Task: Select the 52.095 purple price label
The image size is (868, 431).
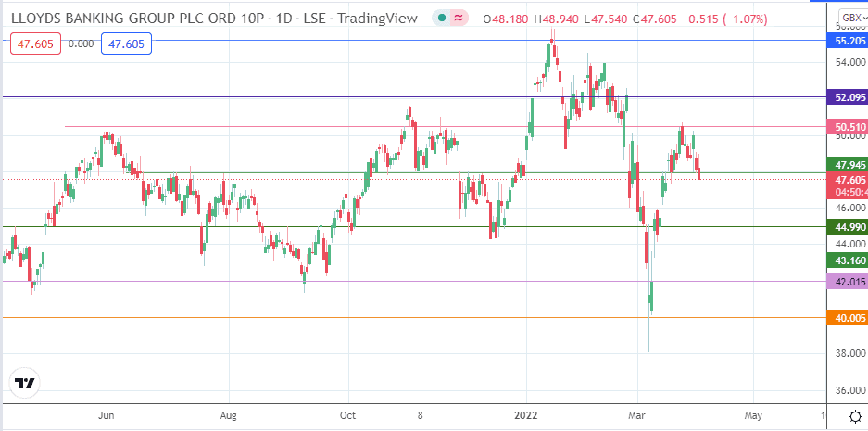Action: (847, 97)
